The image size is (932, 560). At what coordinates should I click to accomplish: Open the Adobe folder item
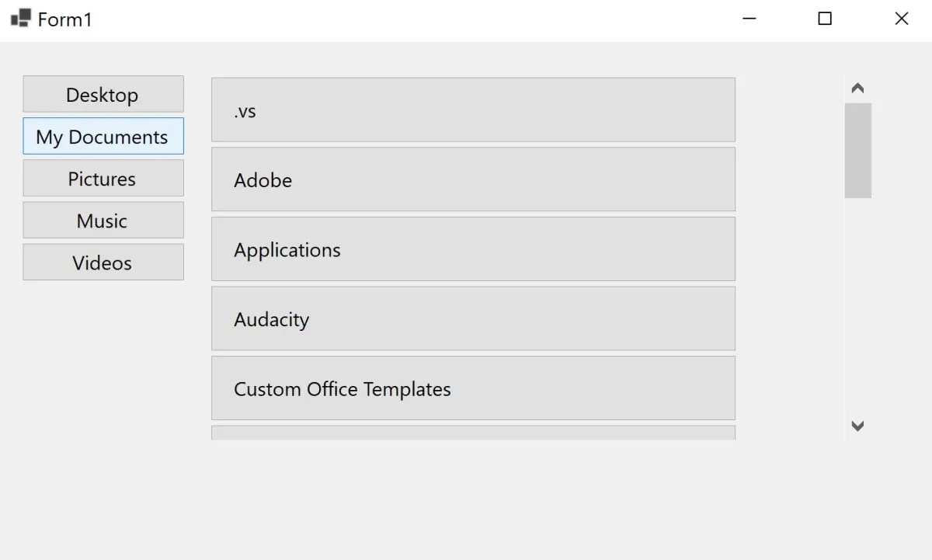473,179
